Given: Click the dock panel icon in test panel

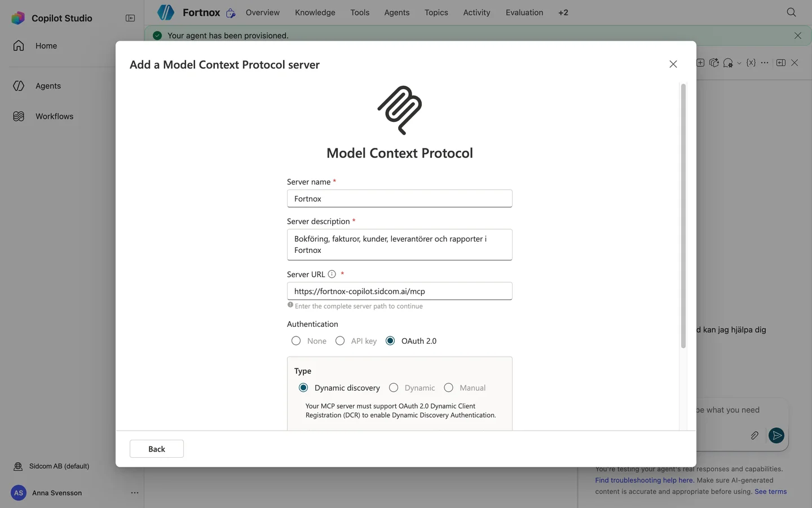Looking at the screenshot, I should pos(781,63).
